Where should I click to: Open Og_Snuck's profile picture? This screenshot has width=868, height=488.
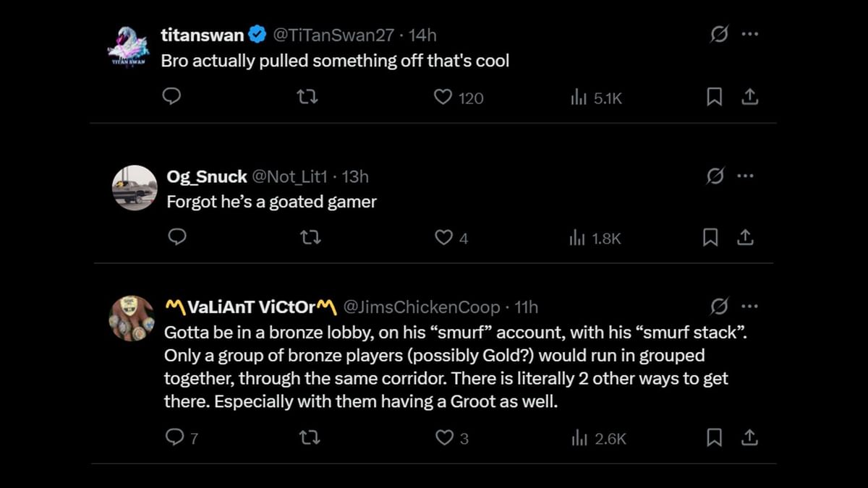click(135, 188)
